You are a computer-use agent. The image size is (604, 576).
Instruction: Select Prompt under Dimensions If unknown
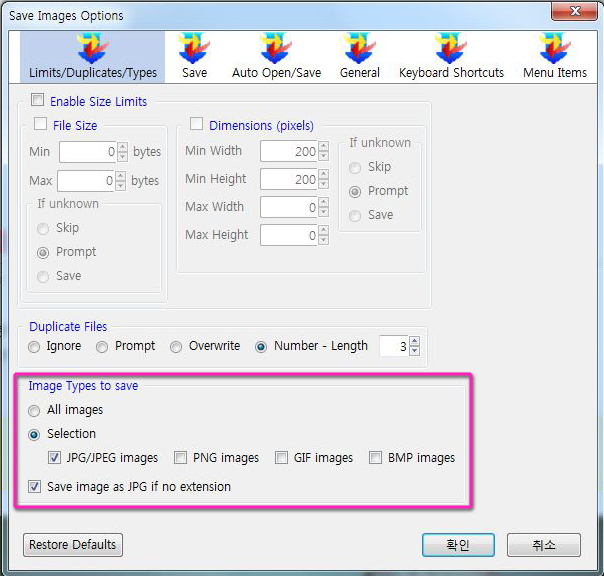[355, 192]
